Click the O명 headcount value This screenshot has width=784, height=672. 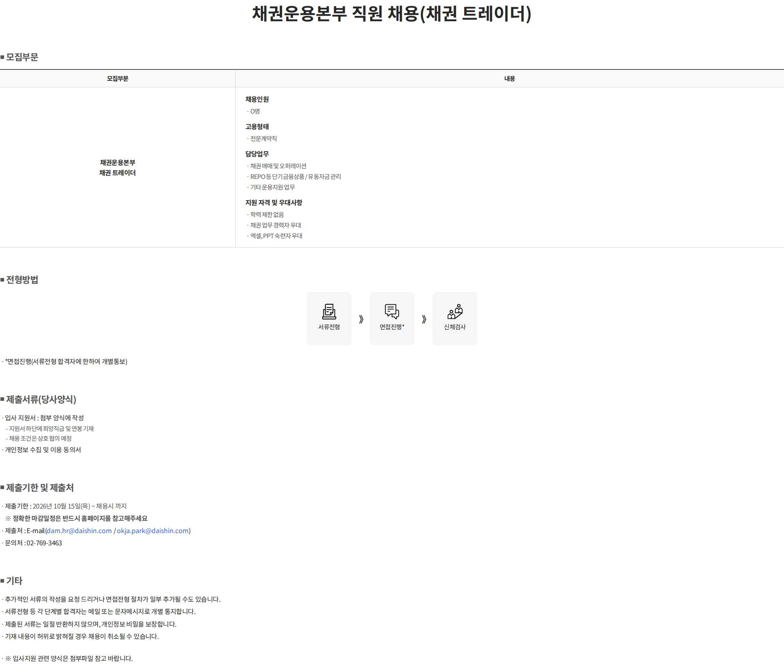click(x=255, y=111)
